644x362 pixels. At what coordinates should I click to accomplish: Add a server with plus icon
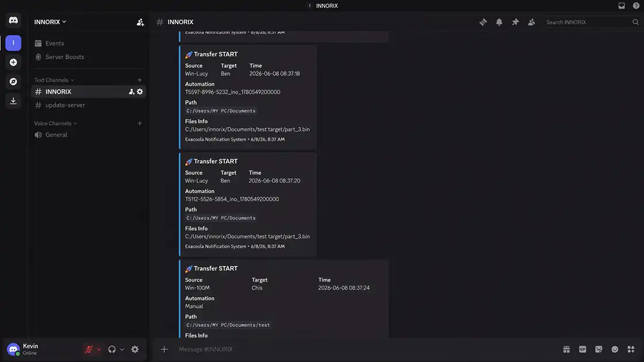(13, 63)
